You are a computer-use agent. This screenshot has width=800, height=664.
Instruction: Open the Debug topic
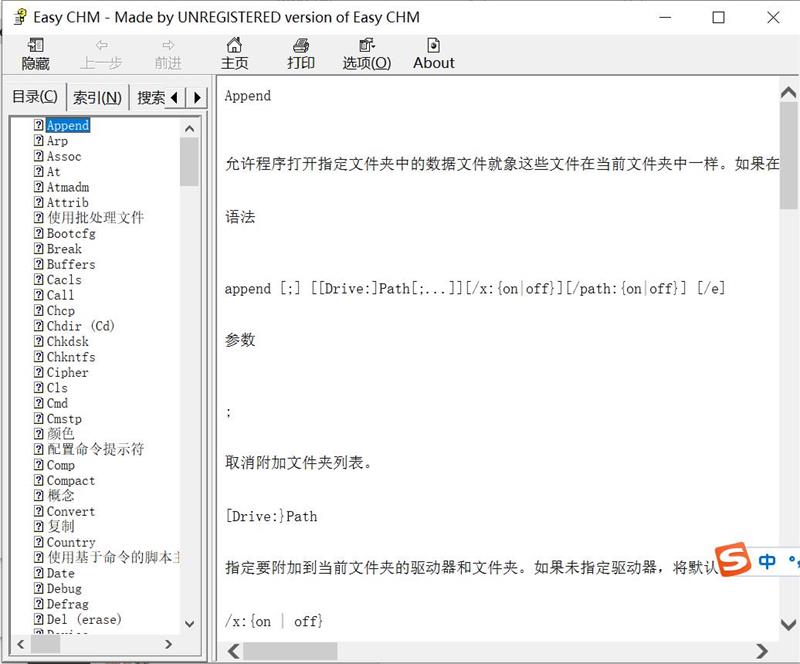coord(64,588)
